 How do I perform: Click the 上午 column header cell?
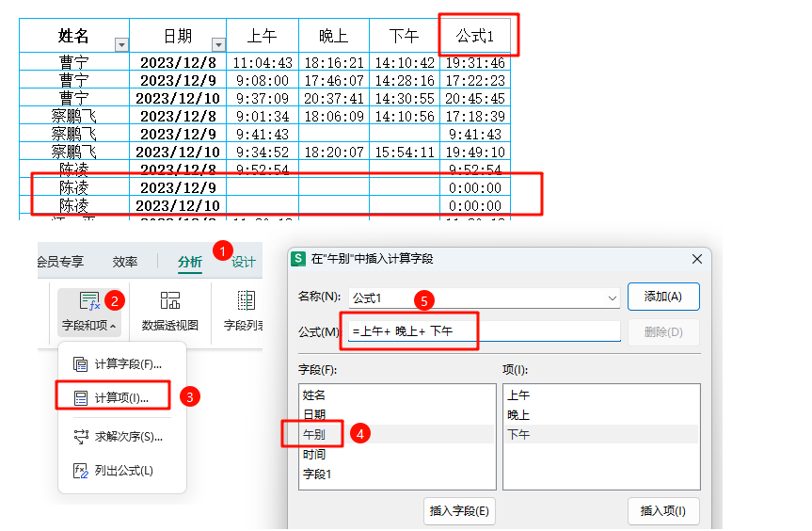[x=263, y=36]
